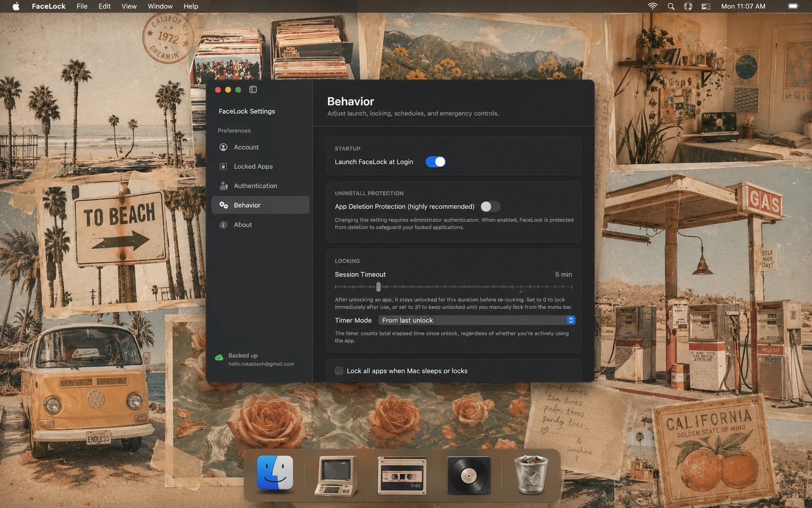Open the View menu
This screenshot has width=812, height=508.
(x=129, y=6)
